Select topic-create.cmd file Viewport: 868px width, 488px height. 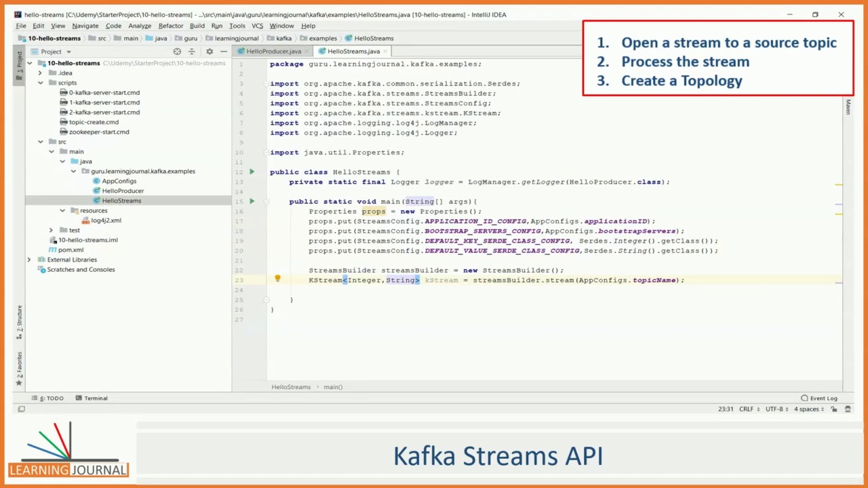click(94, 122)
